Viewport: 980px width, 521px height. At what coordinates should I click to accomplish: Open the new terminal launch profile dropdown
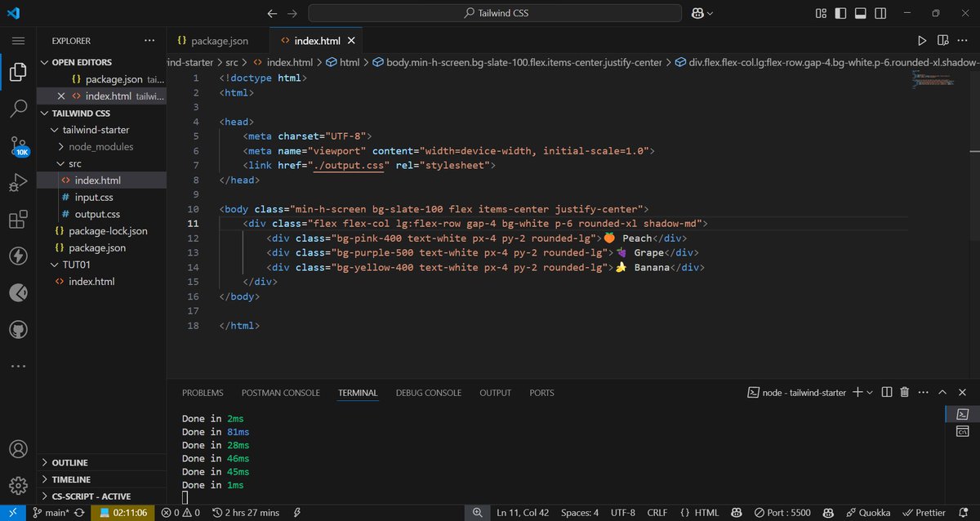[x=870, y=393]
